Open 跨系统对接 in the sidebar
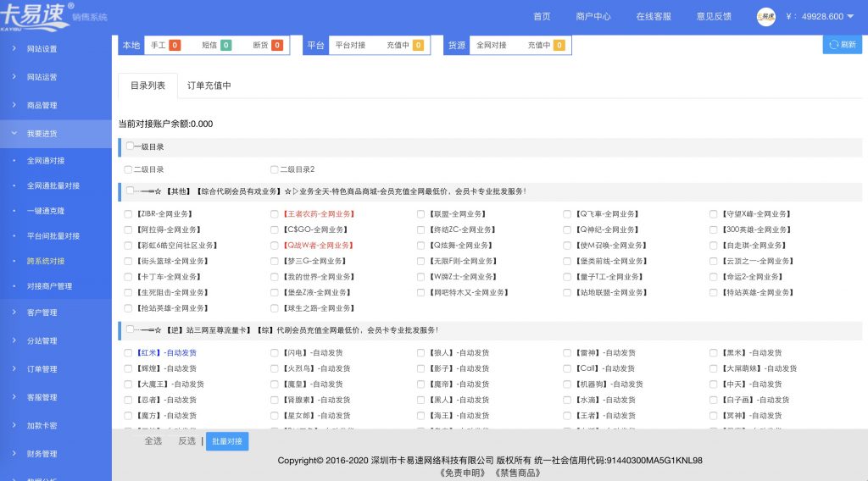The height and width of the screenshot is (481, 868). point(46,261)
